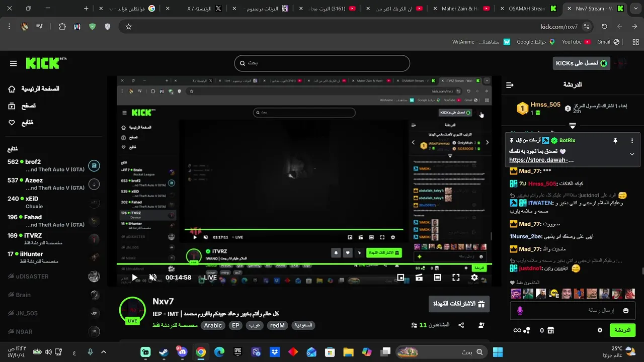The image size is (644, 362).
Task: Select the EP tag
Action: (x=235, y=325)
